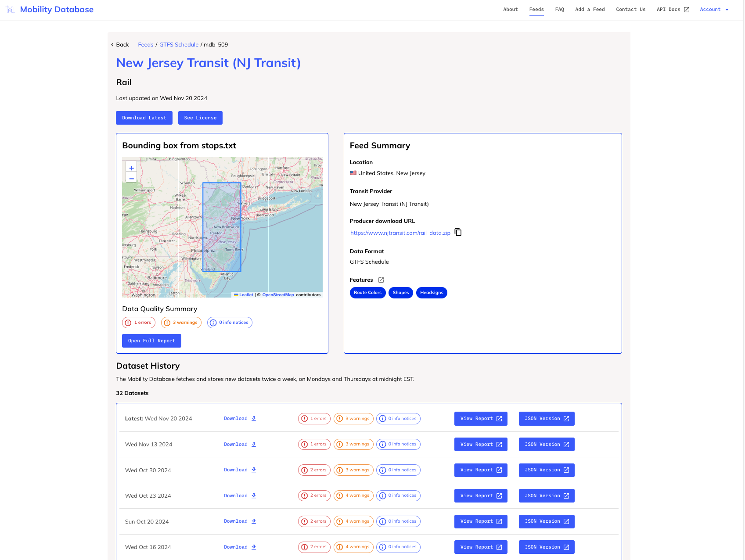745x560 pixels.
Task: Click the 0 info notices chip in summary
Action: click(230, 323)
